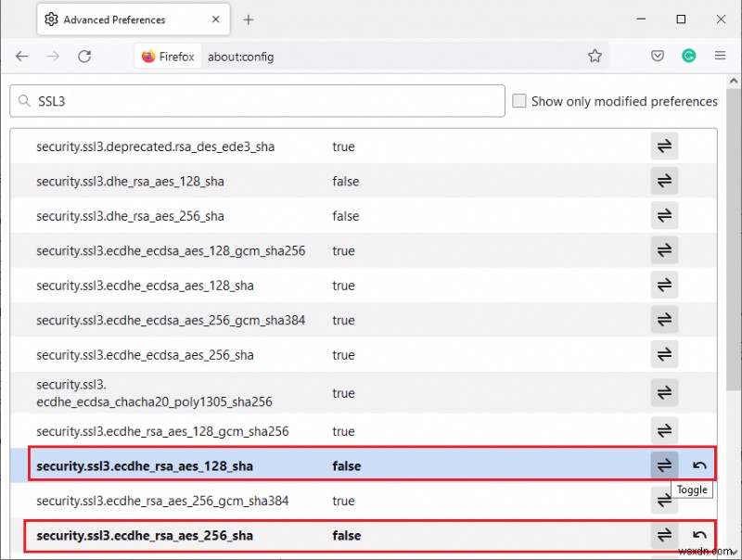742x560 pixels.
Task: Reset security.ssl3.ecdhe_rsa_aes_256_sha to default
Action: 699,535
